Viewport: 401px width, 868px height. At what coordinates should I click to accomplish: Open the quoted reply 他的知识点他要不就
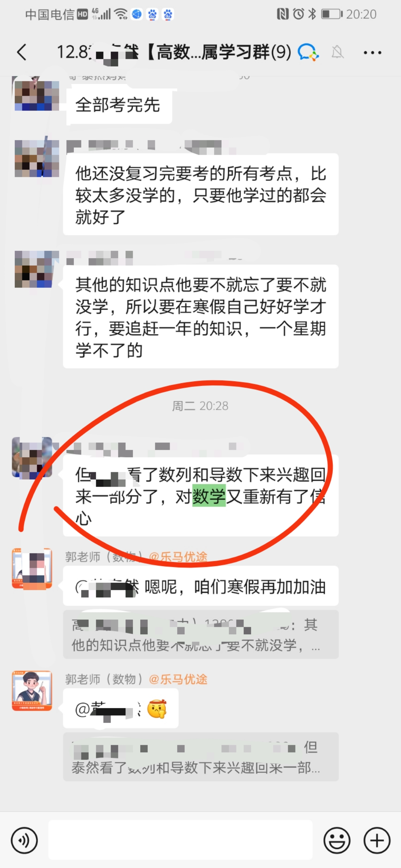201,635
